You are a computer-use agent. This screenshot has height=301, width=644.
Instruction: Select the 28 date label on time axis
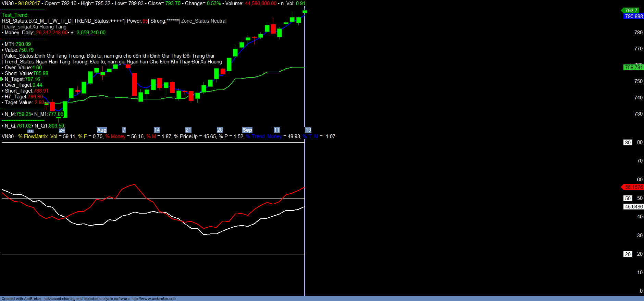[220, 130]
